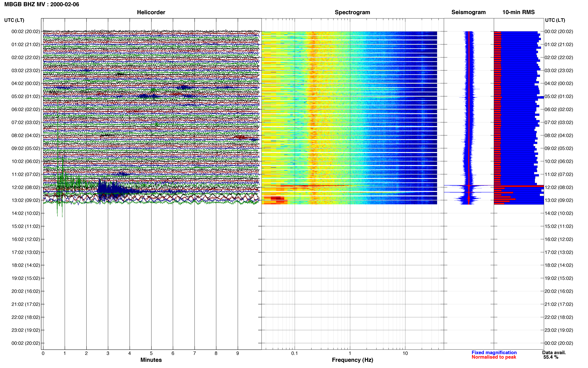Viewport: 588px width, 368px height.
Task: Click left time label '14:02 (10:02)'
Action: (x=26, y=213)
